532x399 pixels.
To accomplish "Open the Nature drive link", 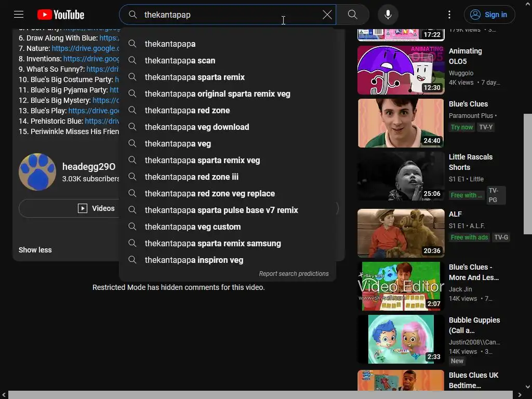I will (x=86, y=48).
